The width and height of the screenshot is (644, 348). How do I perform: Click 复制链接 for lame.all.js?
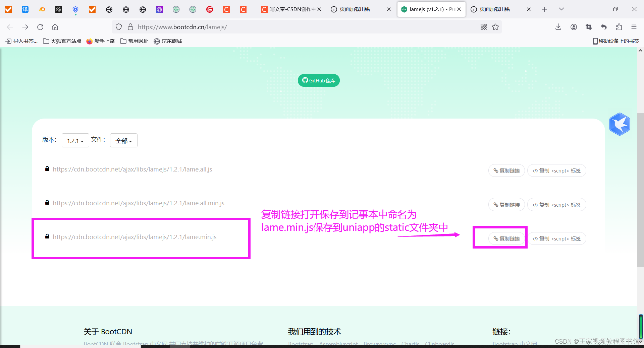click(506, 171)
